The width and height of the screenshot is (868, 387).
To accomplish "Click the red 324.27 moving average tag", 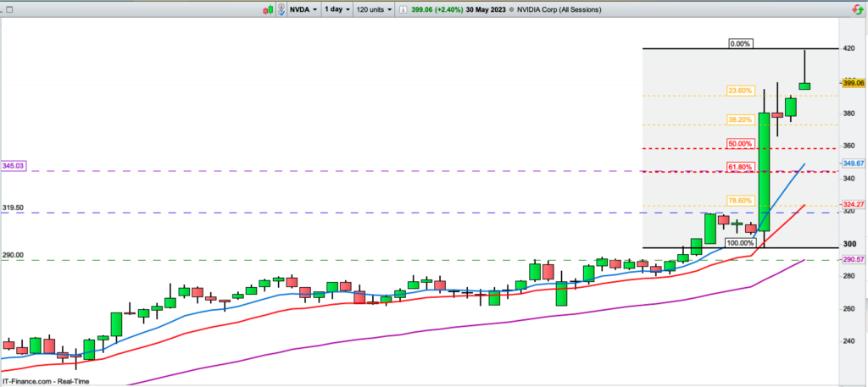I will (852, 204).
